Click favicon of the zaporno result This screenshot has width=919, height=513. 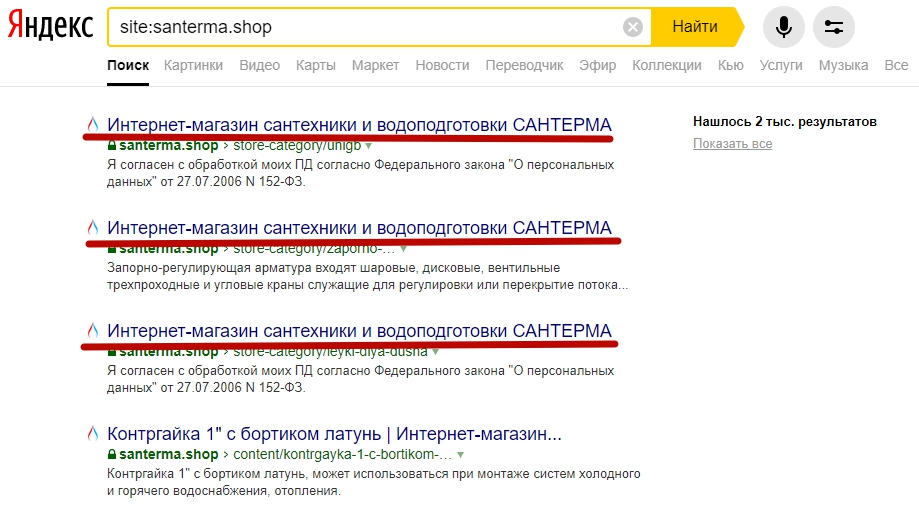coord(93,227)
